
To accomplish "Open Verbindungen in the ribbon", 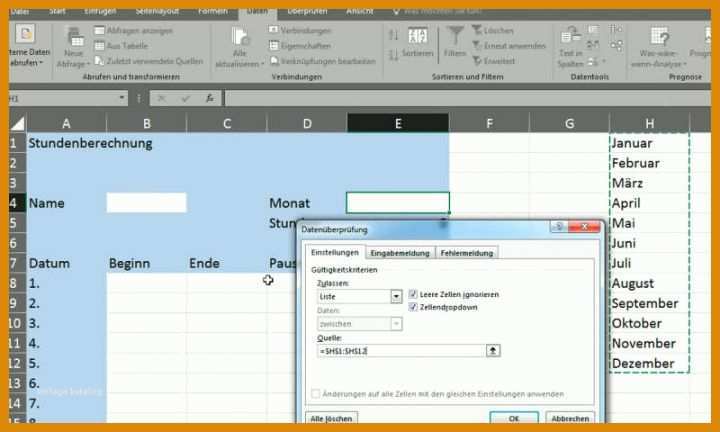I will coord(299,31).
